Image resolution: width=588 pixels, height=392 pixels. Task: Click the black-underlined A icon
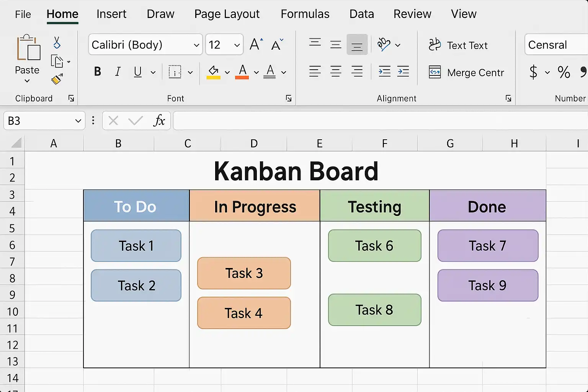(x=270, y=72)
